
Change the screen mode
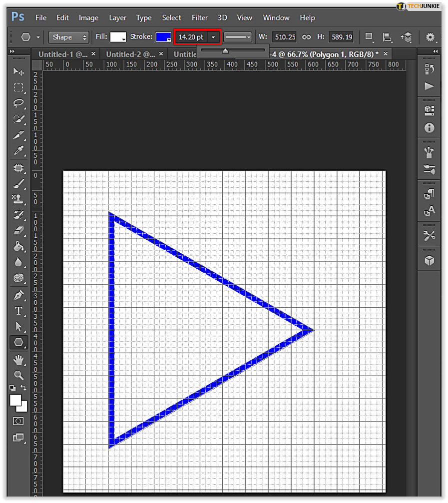coord(18,438)
